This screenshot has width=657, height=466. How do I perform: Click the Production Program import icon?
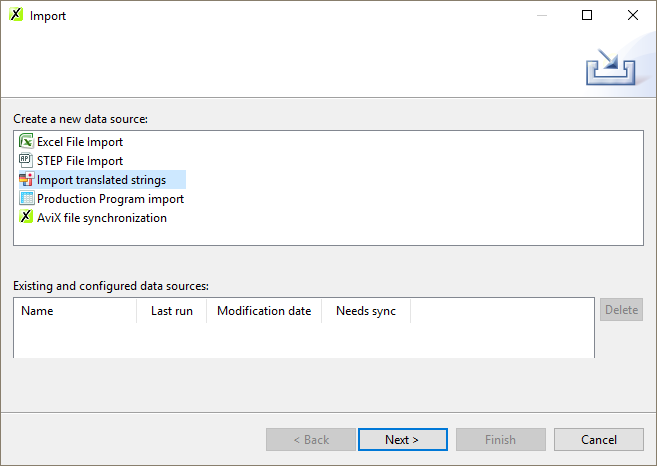tap(27, 199)
